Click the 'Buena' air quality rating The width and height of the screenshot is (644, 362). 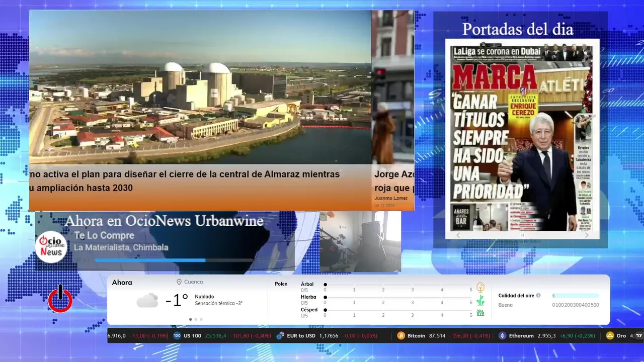click(x=506, y=305)
